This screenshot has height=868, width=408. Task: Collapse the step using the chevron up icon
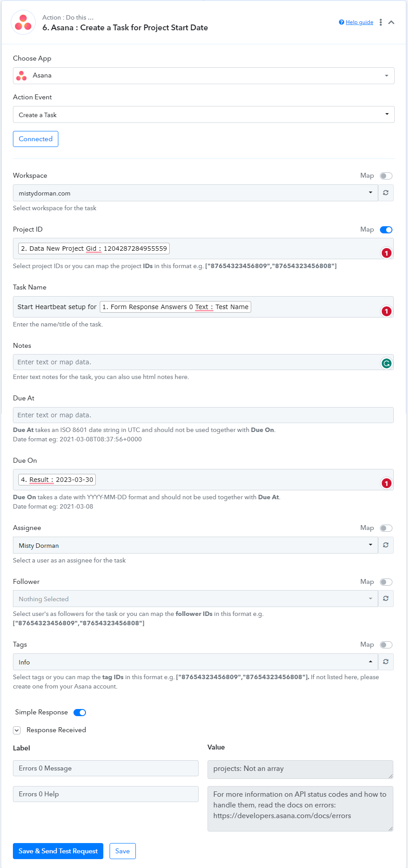point(391,22)
